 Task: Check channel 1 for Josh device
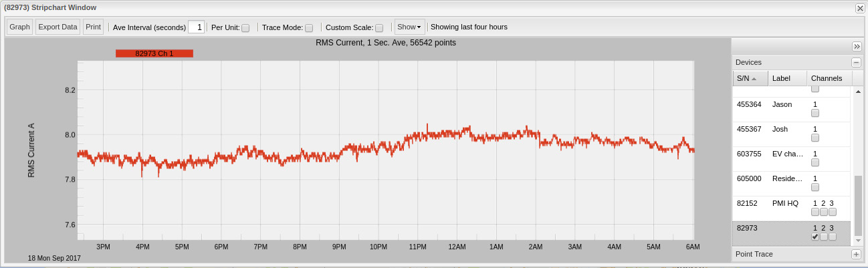(815, 138)
